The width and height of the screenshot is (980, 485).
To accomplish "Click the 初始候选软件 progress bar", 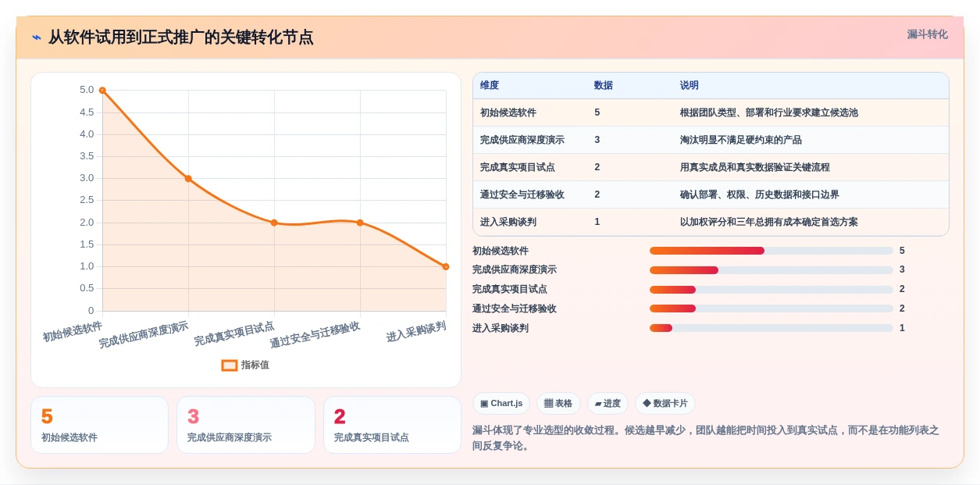I will [772, 251].
